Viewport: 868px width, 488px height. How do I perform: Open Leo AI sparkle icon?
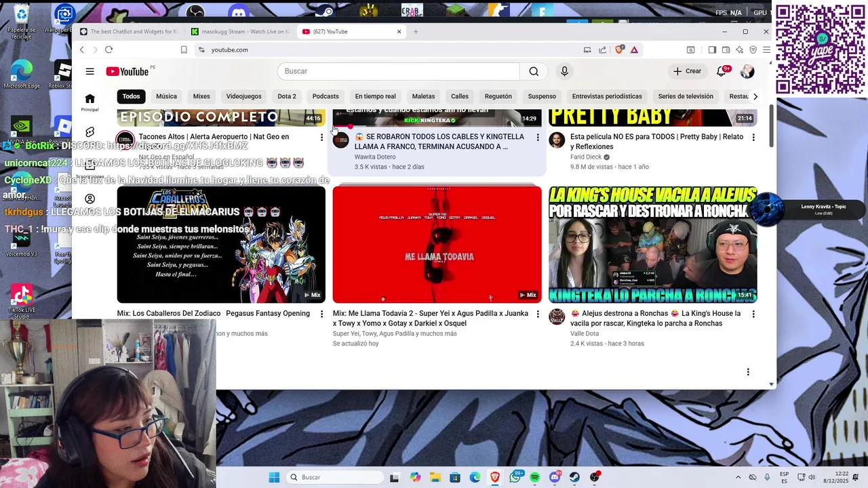(739, 49)
